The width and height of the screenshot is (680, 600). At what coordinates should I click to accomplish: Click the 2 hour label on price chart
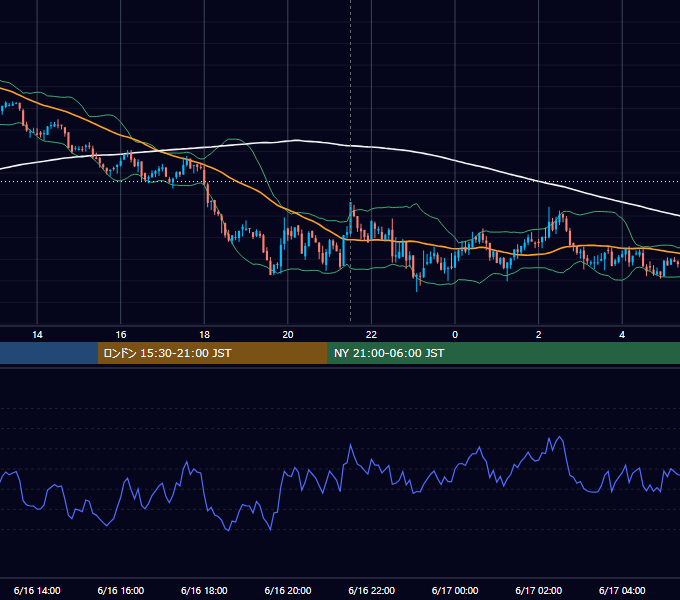539,335
